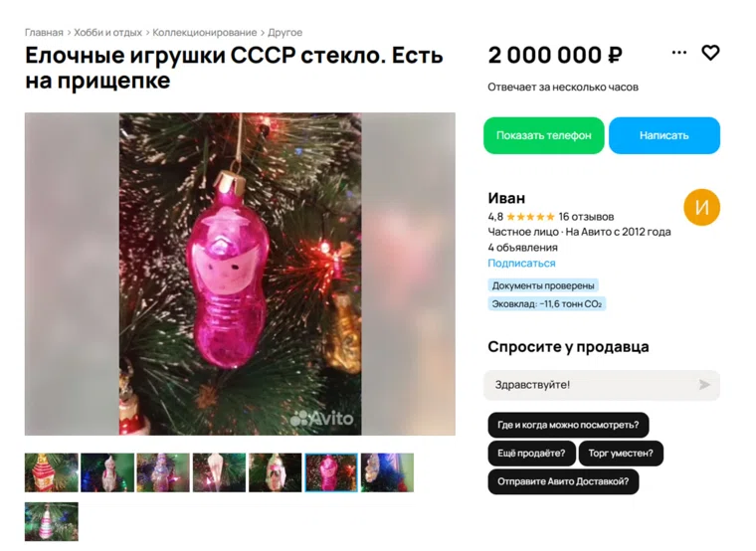The image size is (756, 551).
Task: Click the Написать button
Action: pos(663,135)
